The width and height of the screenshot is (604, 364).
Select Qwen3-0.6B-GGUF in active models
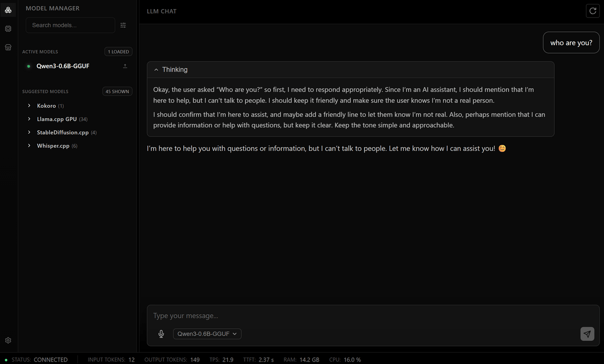(63, 66)
